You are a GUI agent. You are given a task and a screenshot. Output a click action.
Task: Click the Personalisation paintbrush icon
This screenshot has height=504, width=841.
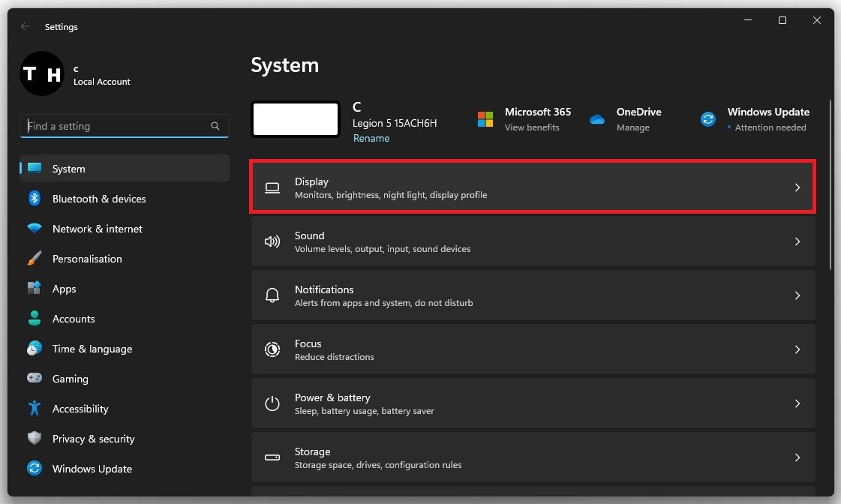point(34,259)
